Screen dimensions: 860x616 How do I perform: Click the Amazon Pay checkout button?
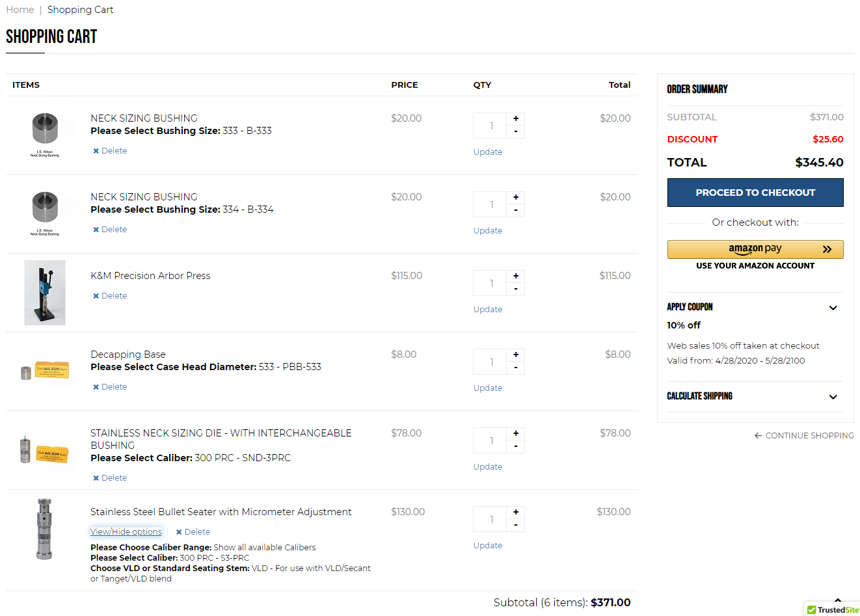click(x=755, y=249)
